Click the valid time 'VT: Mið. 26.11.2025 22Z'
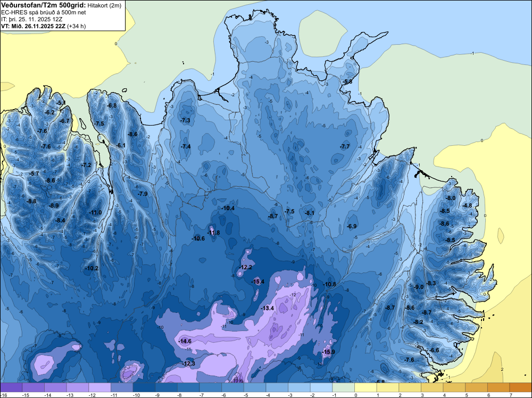 [34, 26]
